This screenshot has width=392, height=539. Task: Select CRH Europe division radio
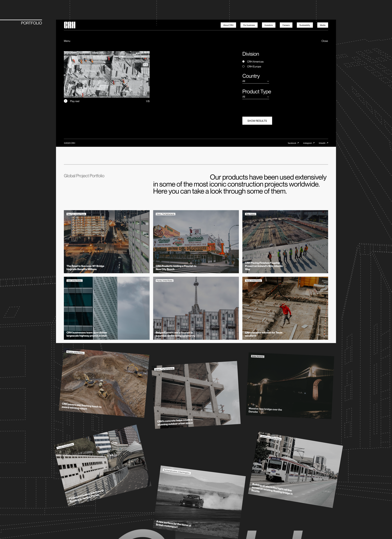point(243,67)
